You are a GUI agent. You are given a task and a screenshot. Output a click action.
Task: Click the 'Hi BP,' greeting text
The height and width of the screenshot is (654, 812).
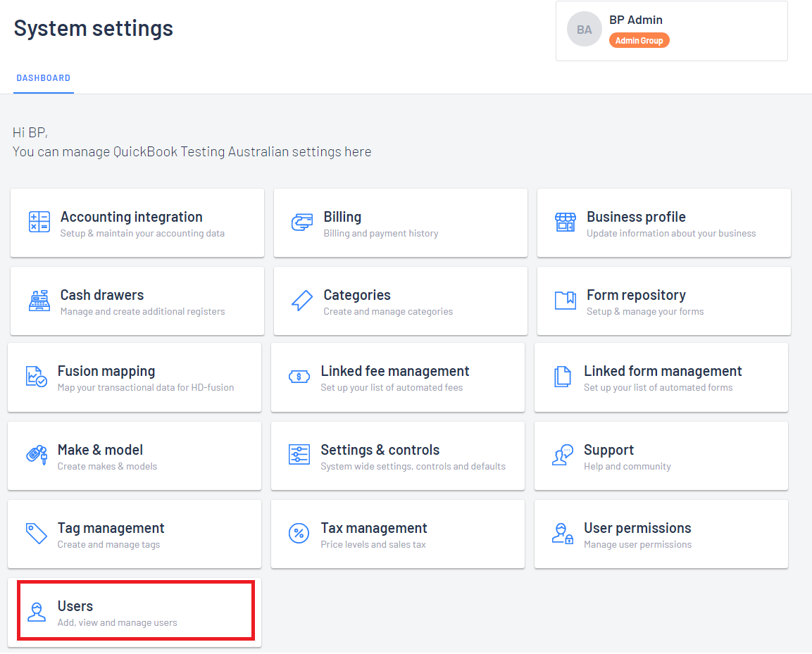tap(30, 133)
